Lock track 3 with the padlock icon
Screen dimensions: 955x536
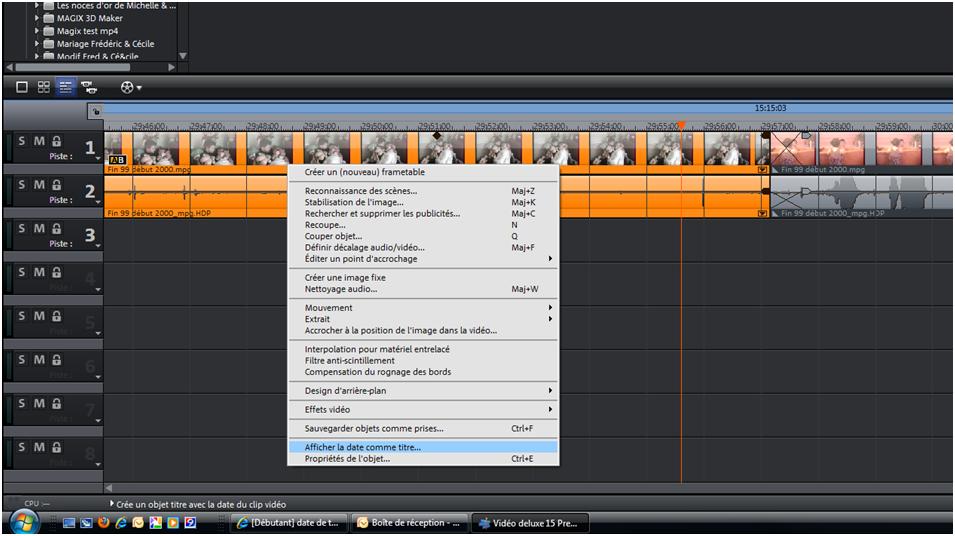coord(56,229)
